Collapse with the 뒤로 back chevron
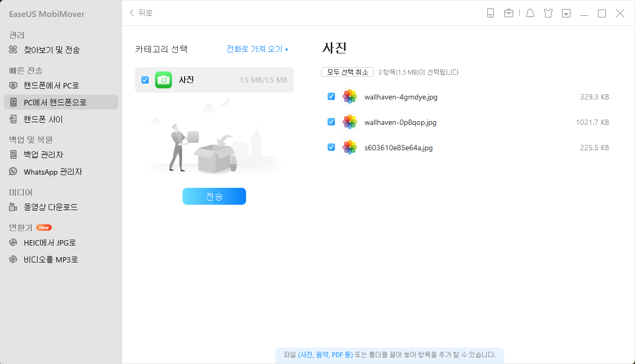The width and height of the screenshot is (635, 364). click(131, 13)
